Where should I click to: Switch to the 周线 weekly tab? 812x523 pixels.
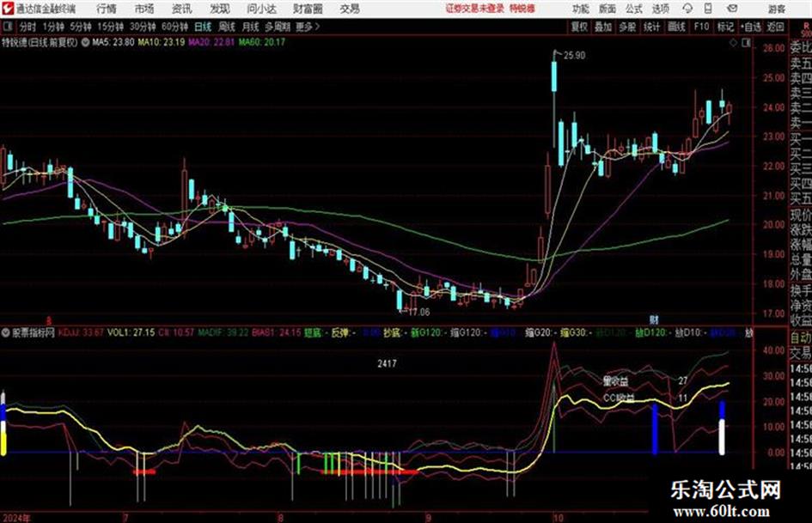[226, 27]
